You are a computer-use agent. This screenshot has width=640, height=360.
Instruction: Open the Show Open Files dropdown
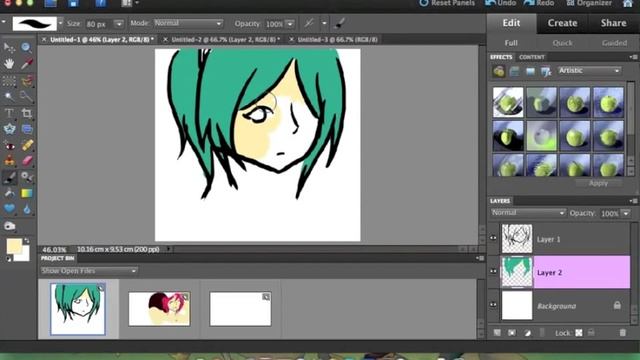click(x=89, y=271)
